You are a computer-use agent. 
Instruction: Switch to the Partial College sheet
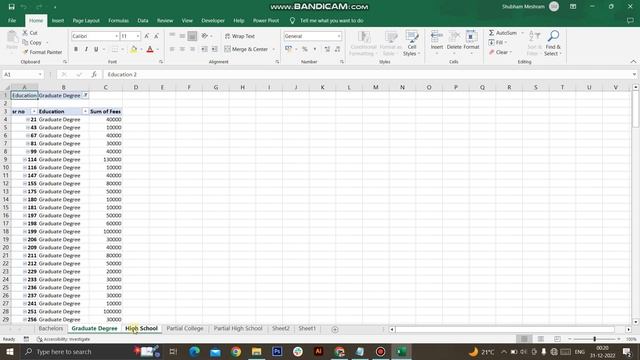184,329
